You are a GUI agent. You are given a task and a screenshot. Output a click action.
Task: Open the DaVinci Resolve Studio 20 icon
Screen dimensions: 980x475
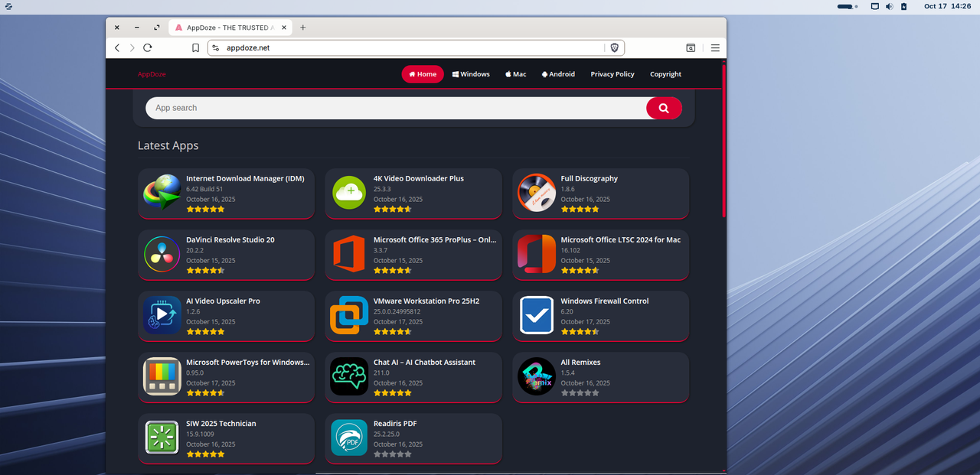(162, 254)
